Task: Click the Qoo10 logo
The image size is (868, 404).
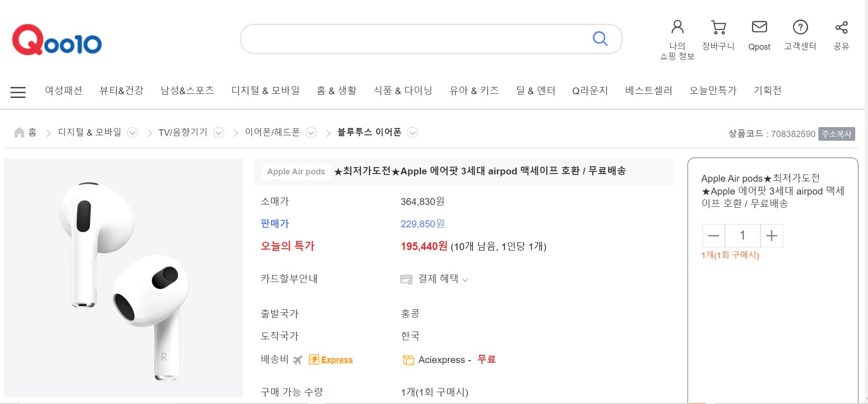Action: (57, 40)
